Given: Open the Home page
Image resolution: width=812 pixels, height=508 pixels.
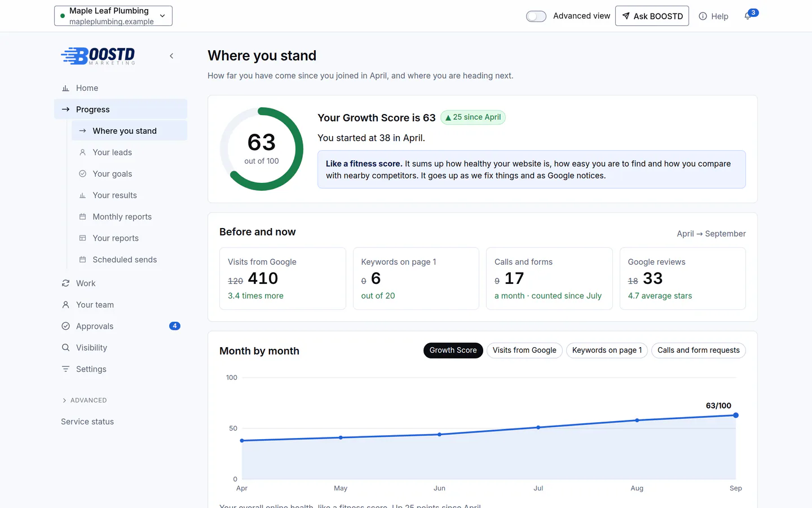Looking at the screenshot, I should [121, 88].
